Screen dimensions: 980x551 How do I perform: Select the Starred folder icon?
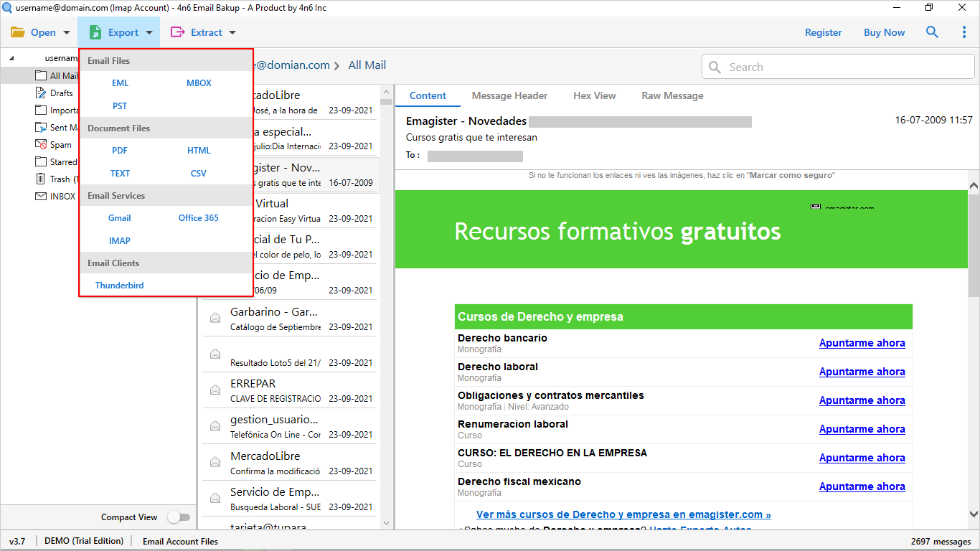click(x=42, y=161)
